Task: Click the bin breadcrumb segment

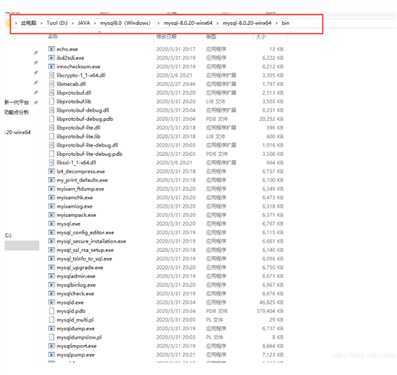Action: (285, 23)
